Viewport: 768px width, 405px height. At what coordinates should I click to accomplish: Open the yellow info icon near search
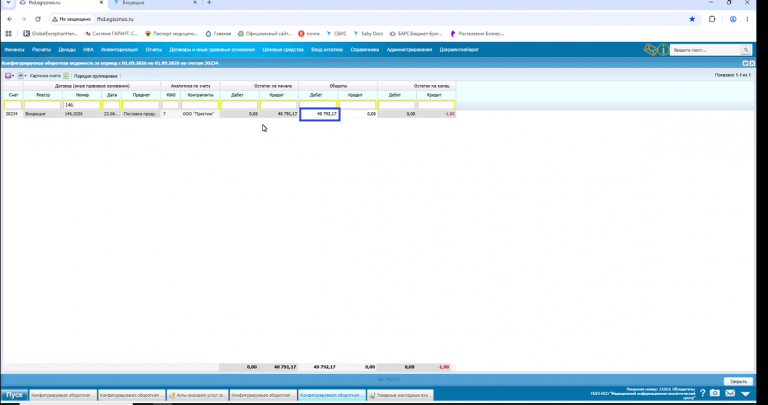(x=663, y=49)
